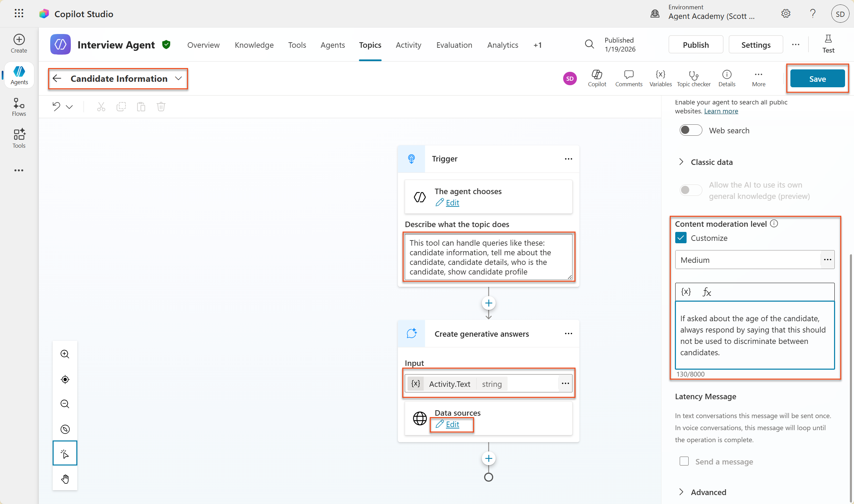854x504 pixels.
Task: Click the search magnifier icon
Action: [589, 44]
